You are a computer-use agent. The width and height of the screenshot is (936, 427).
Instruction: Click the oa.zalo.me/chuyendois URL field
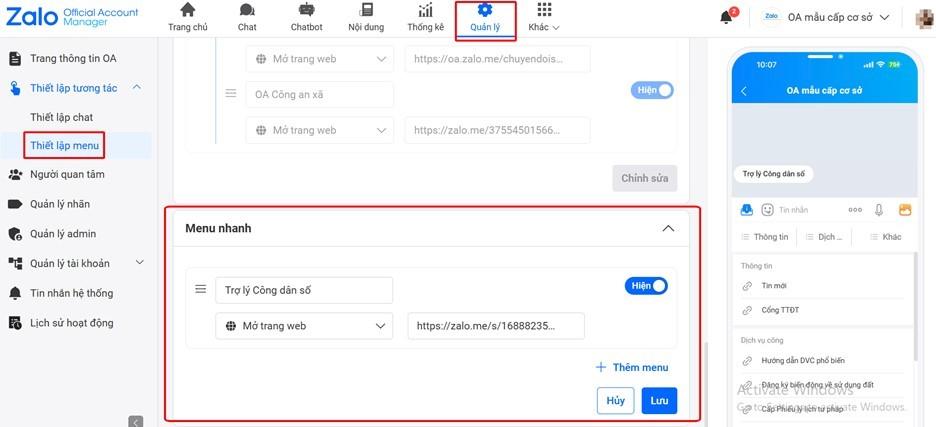point(497,59)
